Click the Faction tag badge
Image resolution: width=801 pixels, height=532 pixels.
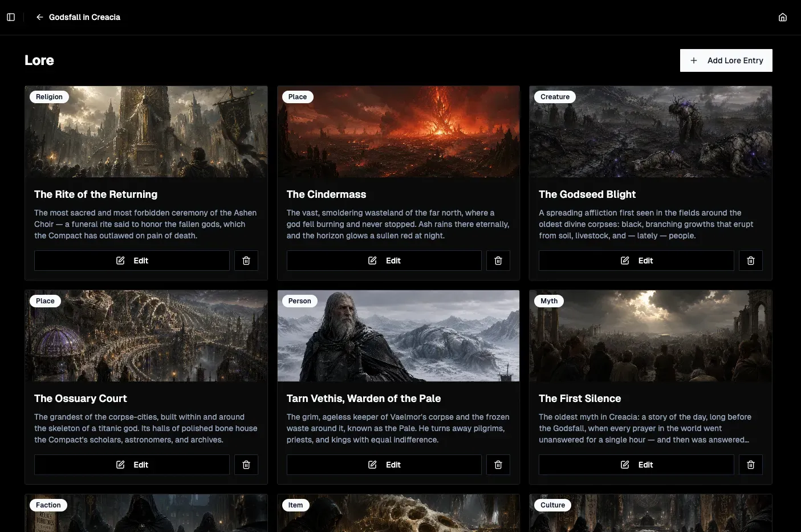[48, 505]
